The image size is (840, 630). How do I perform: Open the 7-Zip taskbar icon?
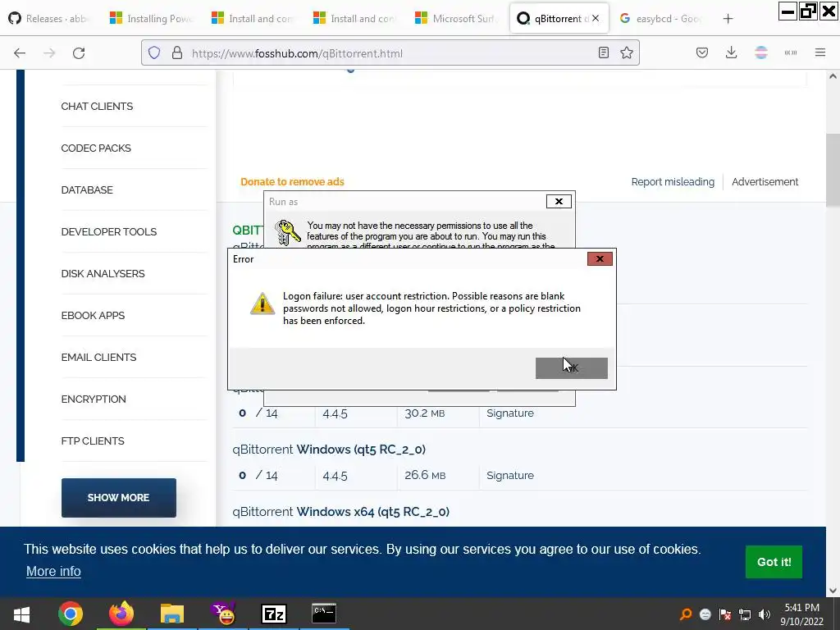(273, 614)
